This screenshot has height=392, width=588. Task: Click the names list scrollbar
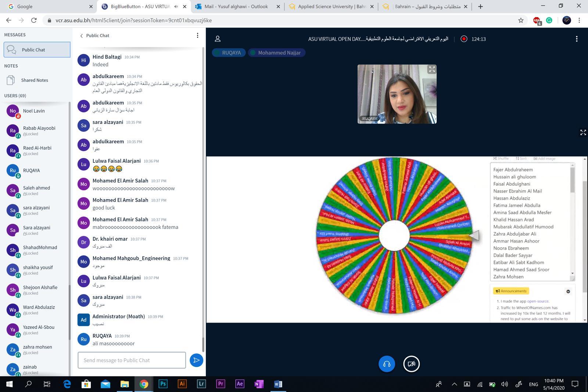coord(572,180)
